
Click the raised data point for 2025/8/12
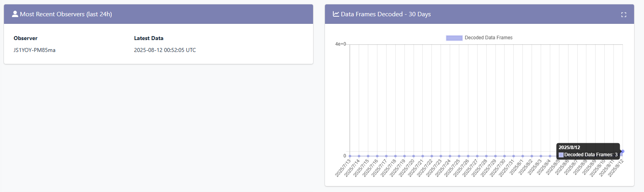[623, 151]
